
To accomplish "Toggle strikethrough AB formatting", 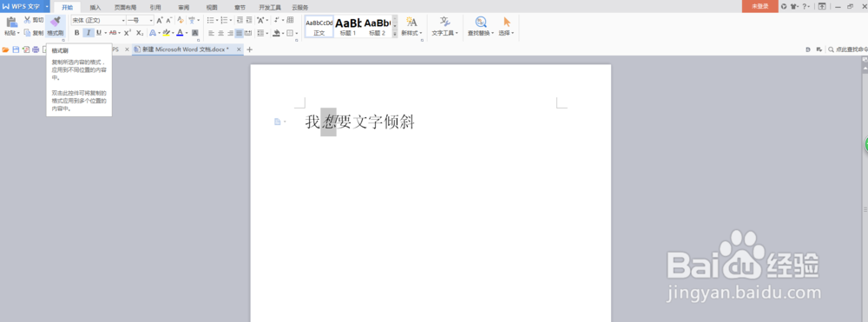I will [x=113, y=33].
